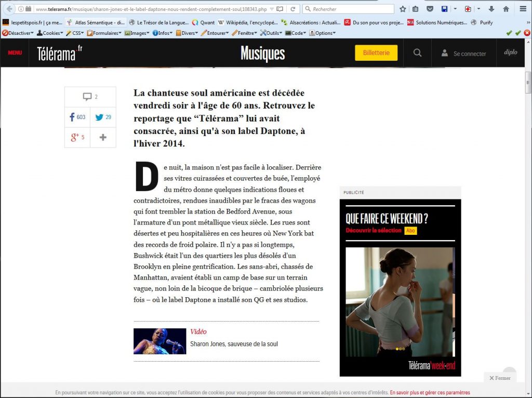532x398 pixels.
Task: Close the cookie banner with Fermer
Action: coord(500,378)
